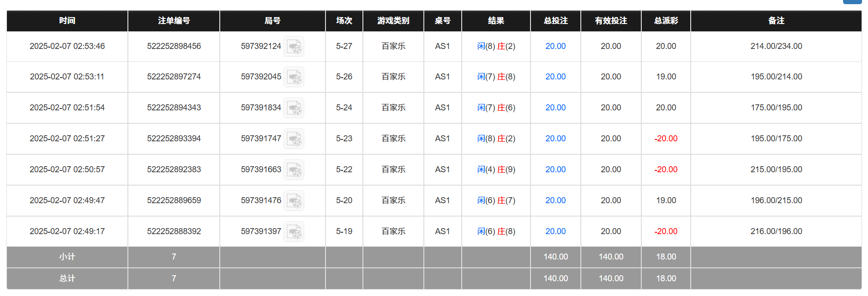Click blue 总投注 20.00 for order 522252898456
The height and width of the screenshot is (296, 868).
coord(555,46)
